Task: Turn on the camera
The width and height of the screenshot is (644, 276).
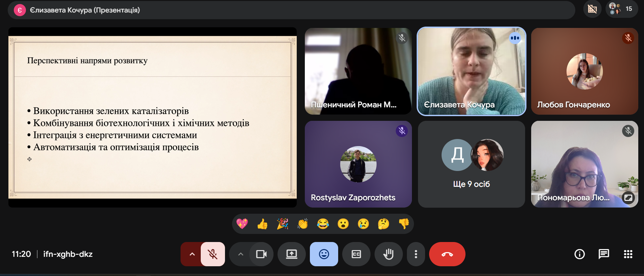Action: (261, 254)
